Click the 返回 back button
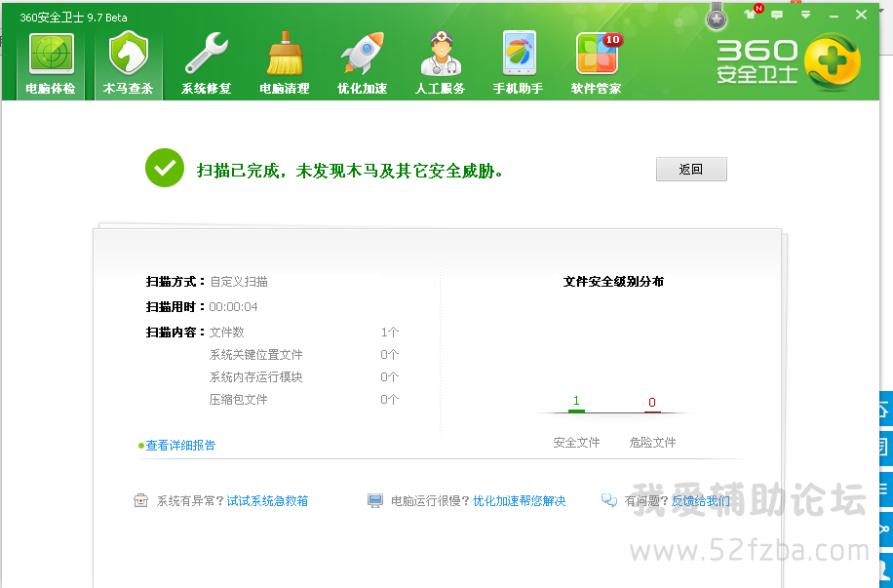Image resolution: width=893 pixels, height=588 pixels. 691,170
